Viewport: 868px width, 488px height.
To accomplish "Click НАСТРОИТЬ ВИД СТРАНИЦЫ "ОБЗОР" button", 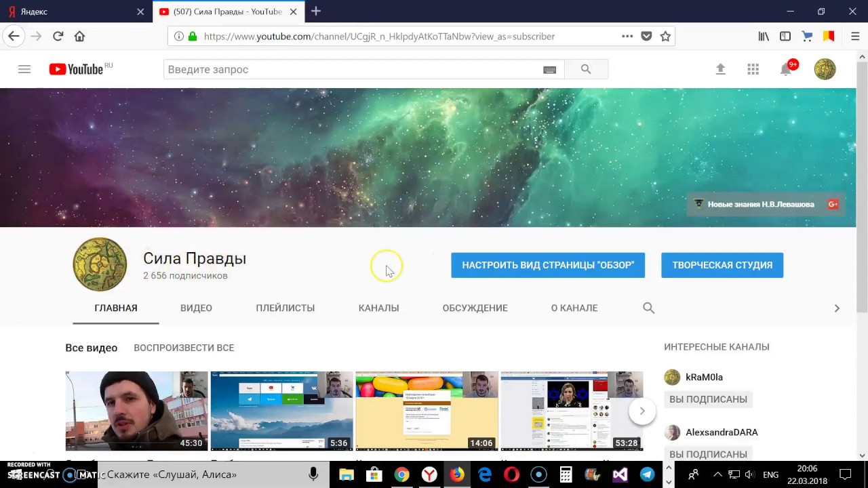I will 548,265.
